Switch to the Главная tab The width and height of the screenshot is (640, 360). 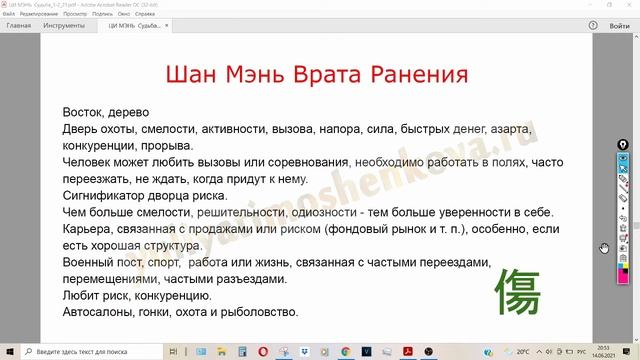19,25
